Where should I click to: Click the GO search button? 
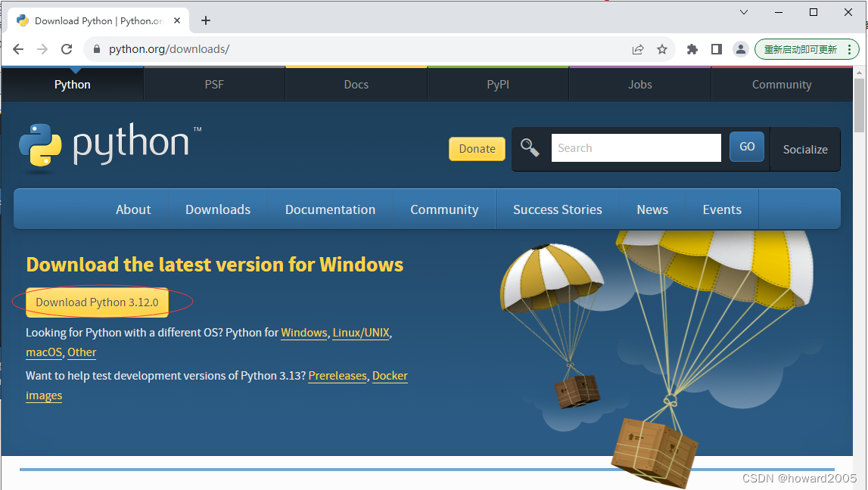coord(747,147)
